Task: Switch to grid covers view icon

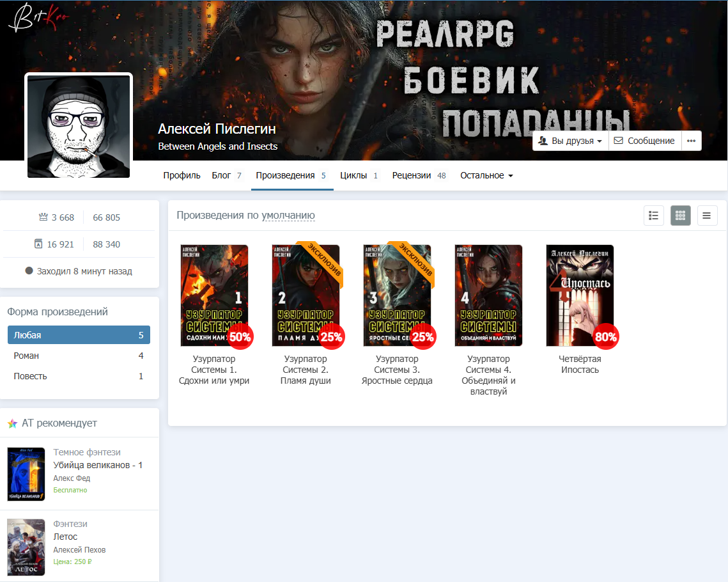Action: point(680,216)
